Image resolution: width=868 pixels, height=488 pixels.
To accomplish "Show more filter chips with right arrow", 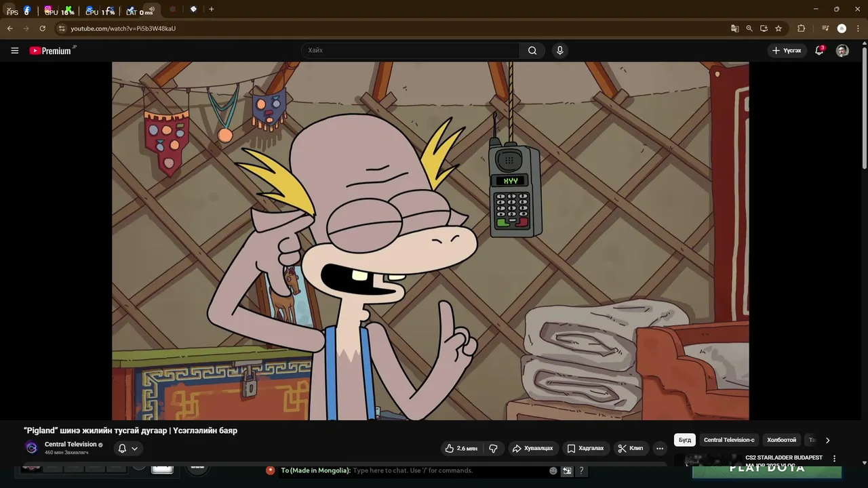I will pos(827,440).
